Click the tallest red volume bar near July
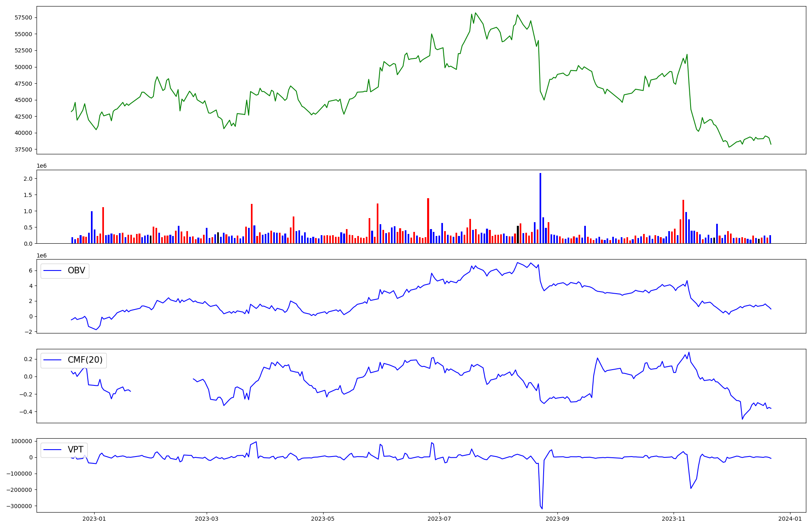Screen dimensions: 812x528 coord(428,221)
